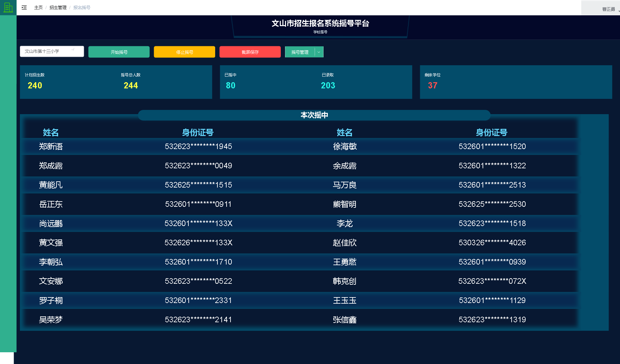Click the 截屏保存 button
Viewport: 620px width, 364px height.
[x=250, y=52]
